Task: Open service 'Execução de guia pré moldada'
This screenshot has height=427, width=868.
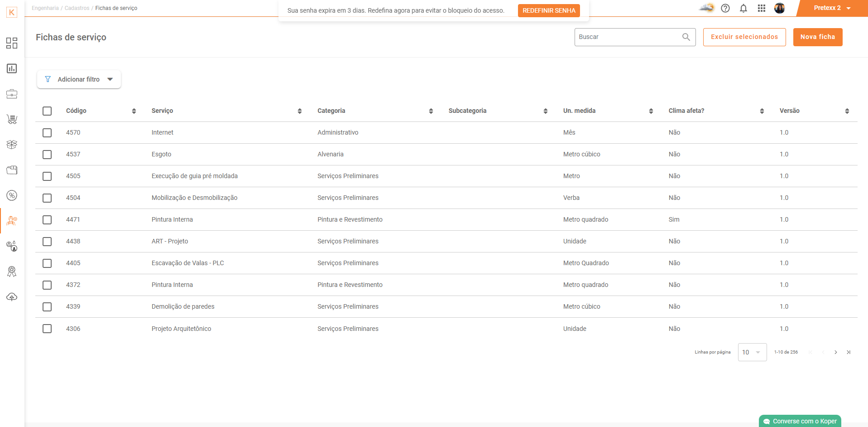Action: 195,176
